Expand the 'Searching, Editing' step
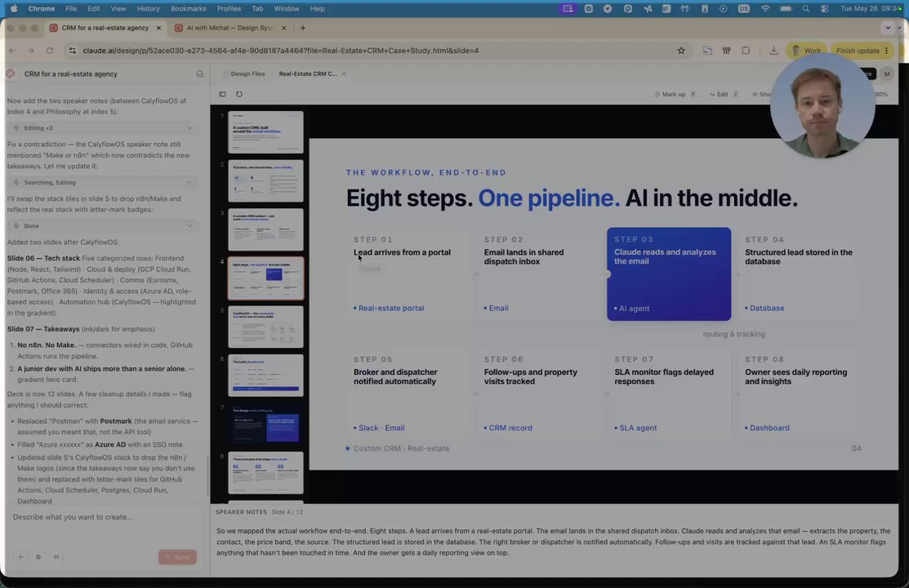909x588 pixels. [103, 182]
